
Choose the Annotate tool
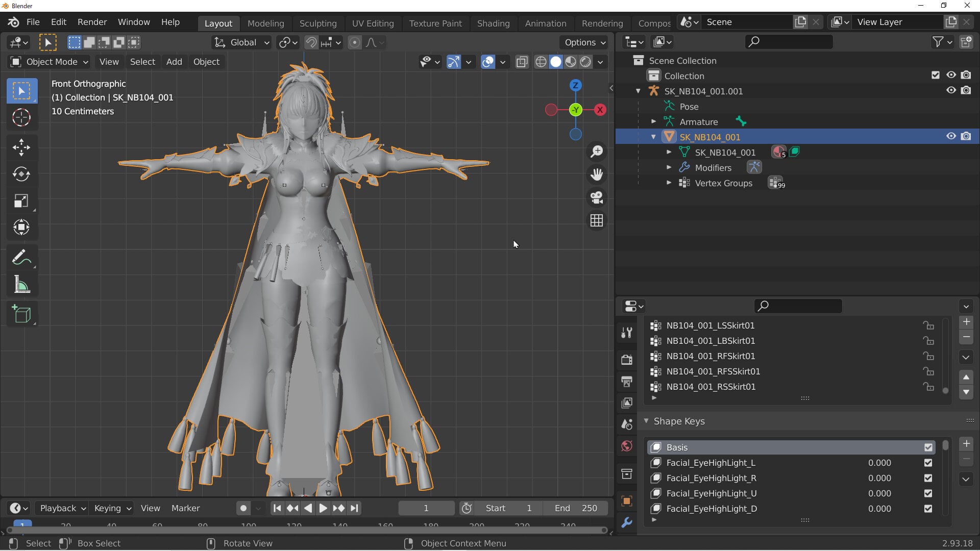[21, 258]
